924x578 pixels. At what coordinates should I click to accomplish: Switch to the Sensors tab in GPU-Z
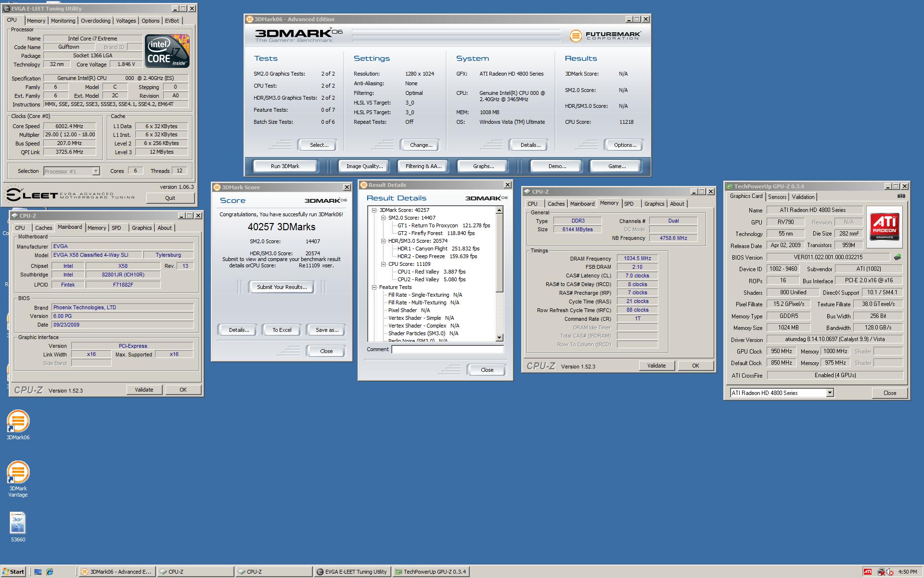click(x=777, y=197)
